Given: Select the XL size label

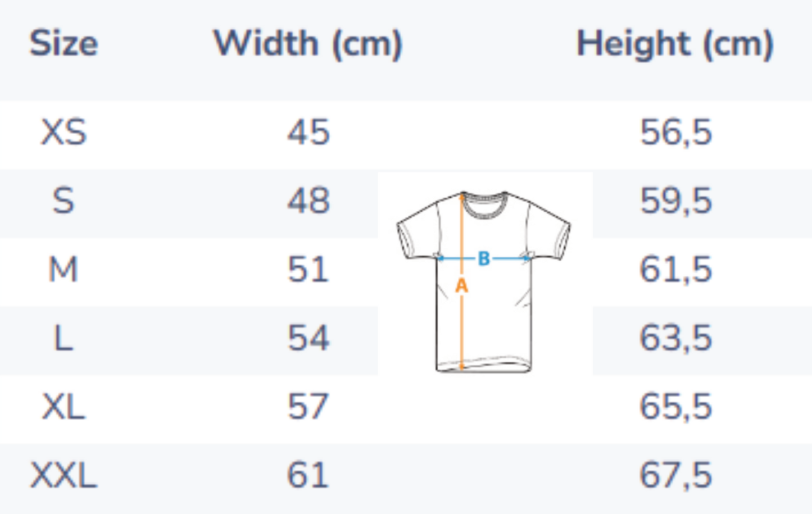Looking at the screenshot, I should [63, 407].
